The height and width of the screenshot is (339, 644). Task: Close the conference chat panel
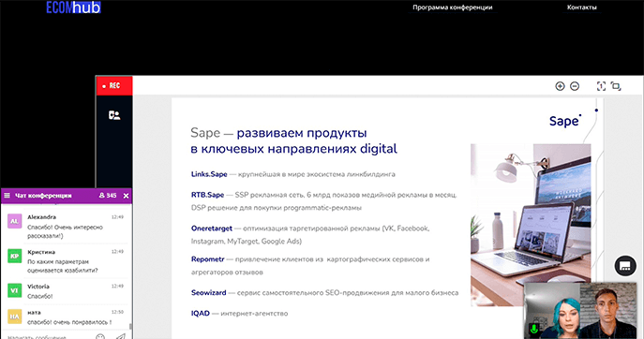(127, 196)
